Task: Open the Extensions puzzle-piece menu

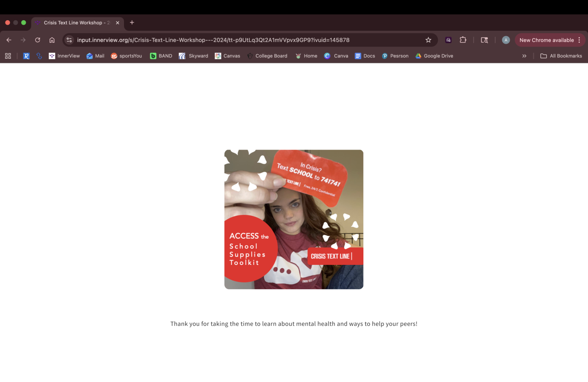Action: click(463, 40)
